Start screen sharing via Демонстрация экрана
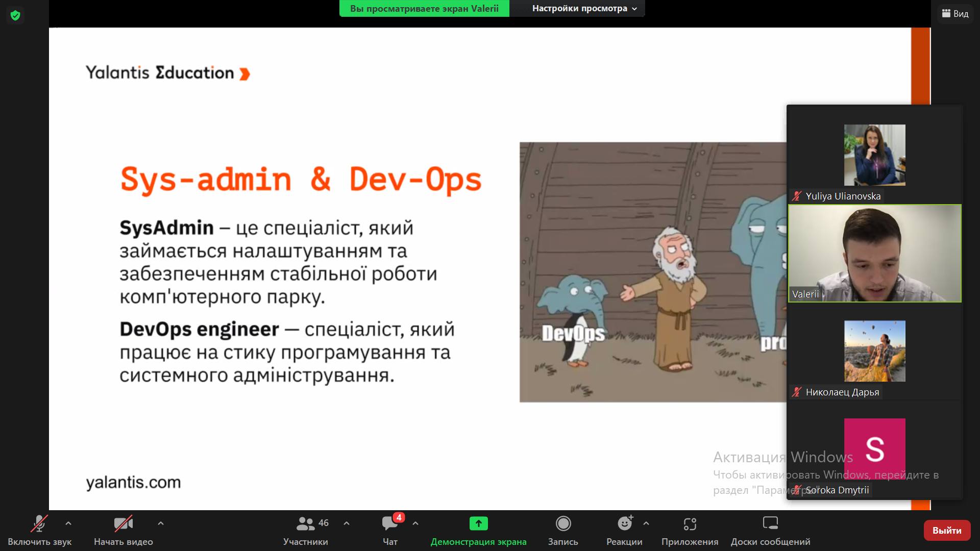 (x=478, y=531)
